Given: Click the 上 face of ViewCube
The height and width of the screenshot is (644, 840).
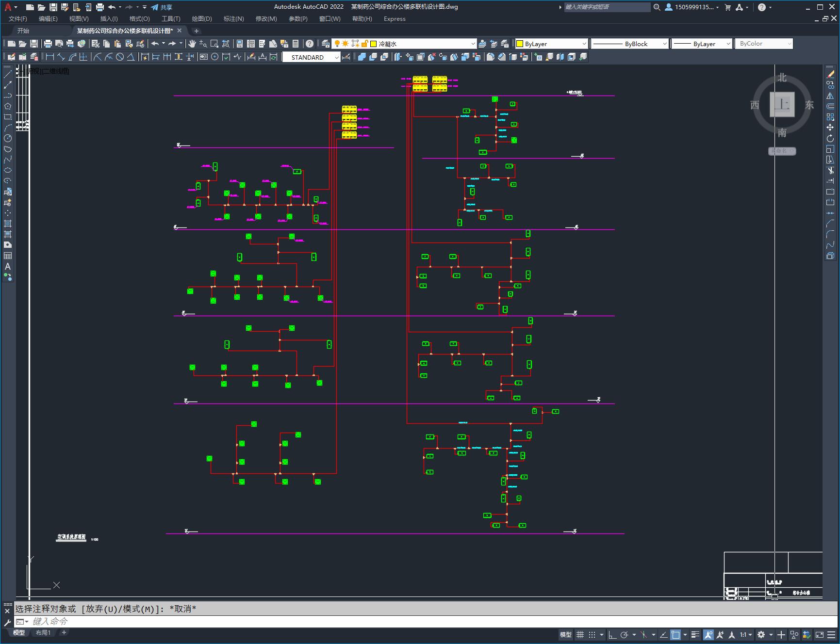Looking at the screenshot, I should [782, 104].
